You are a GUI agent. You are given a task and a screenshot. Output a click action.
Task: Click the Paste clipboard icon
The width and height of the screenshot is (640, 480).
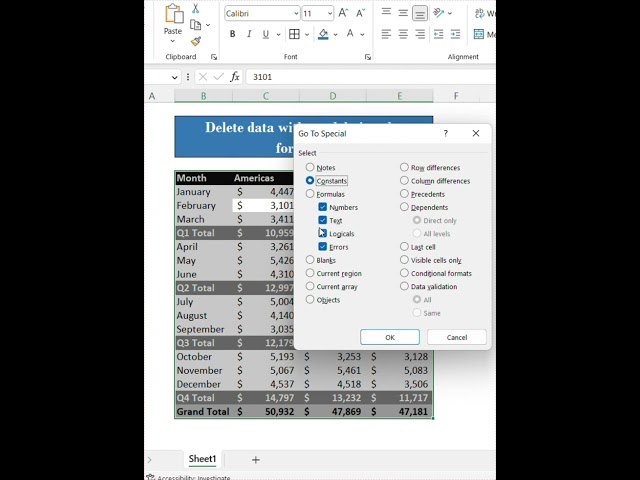(174, 13)
